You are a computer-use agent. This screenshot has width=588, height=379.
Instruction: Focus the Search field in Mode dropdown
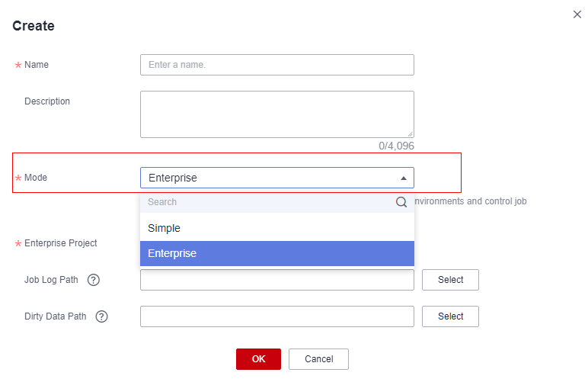click(268, 202)
